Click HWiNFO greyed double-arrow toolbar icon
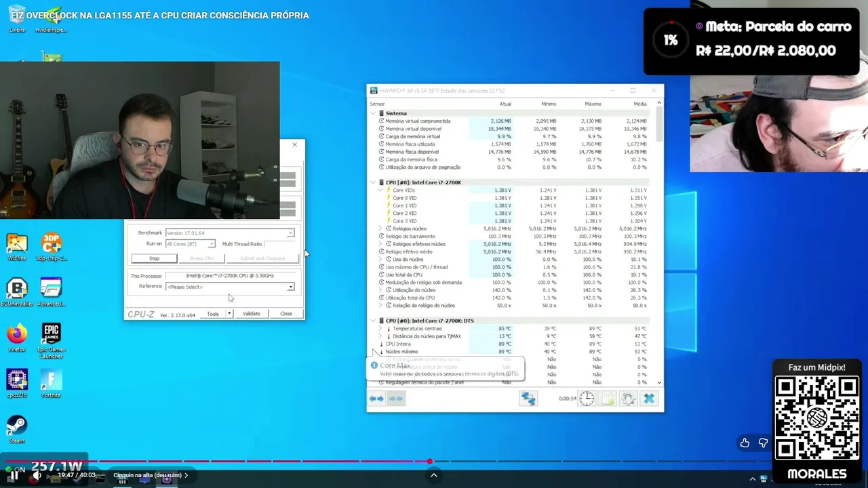The height and width of the screenshot is (488, 868). 397,399
